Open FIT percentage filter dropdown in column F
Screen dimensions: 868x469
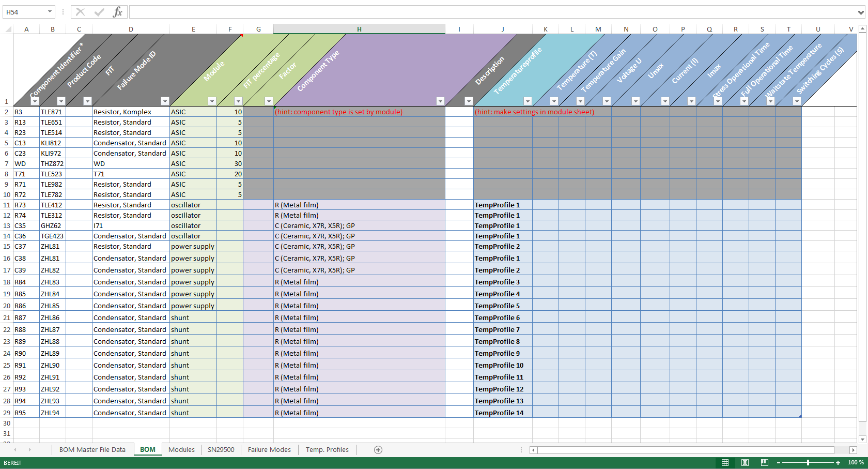pyautogui.click(x=238, y=101)
